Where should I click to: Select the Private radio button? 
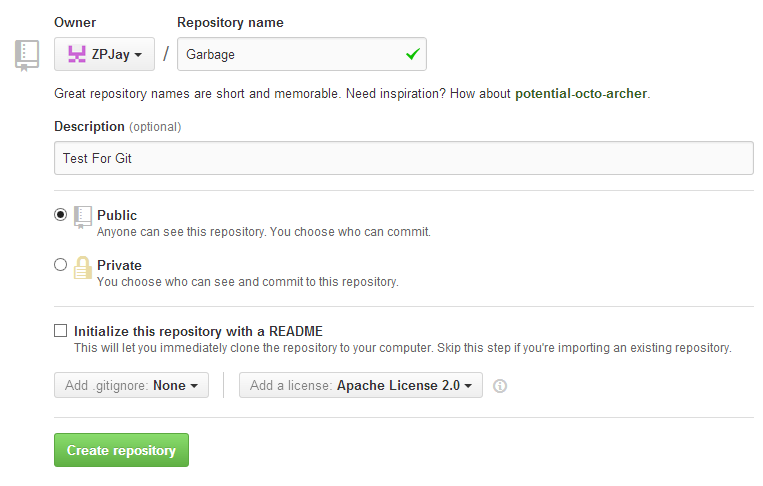pos(61,265)
